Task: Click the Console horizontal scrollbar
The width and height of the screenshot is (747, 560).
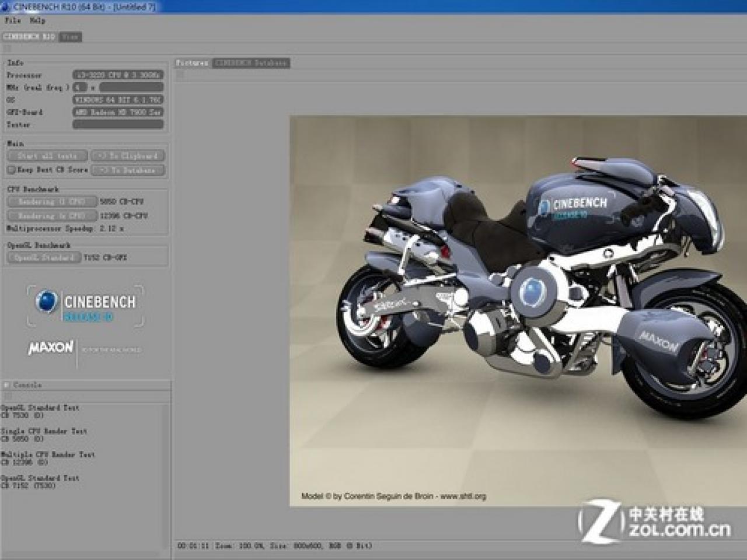Action: coord(81,556)
